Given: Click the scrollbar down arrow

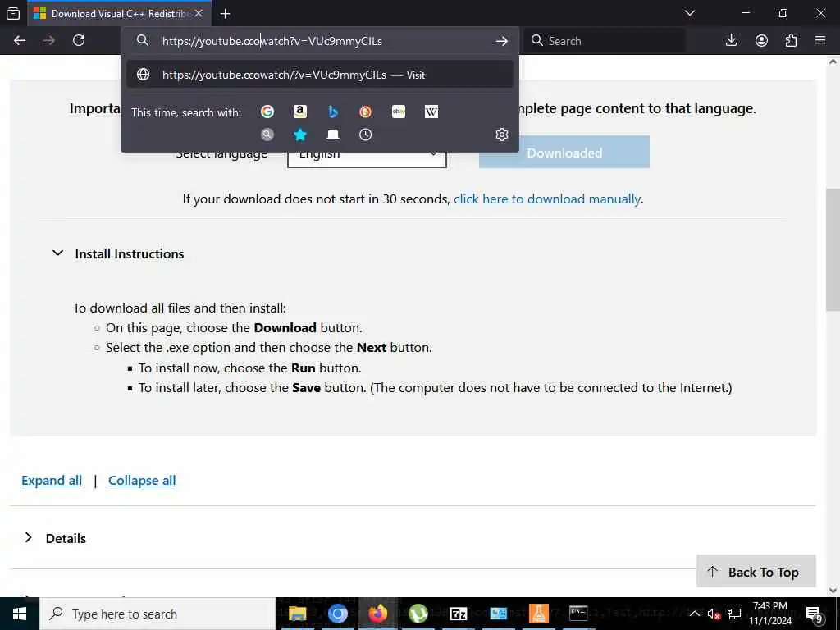Looking at the screenshot, I should click(x=833, y=591).
